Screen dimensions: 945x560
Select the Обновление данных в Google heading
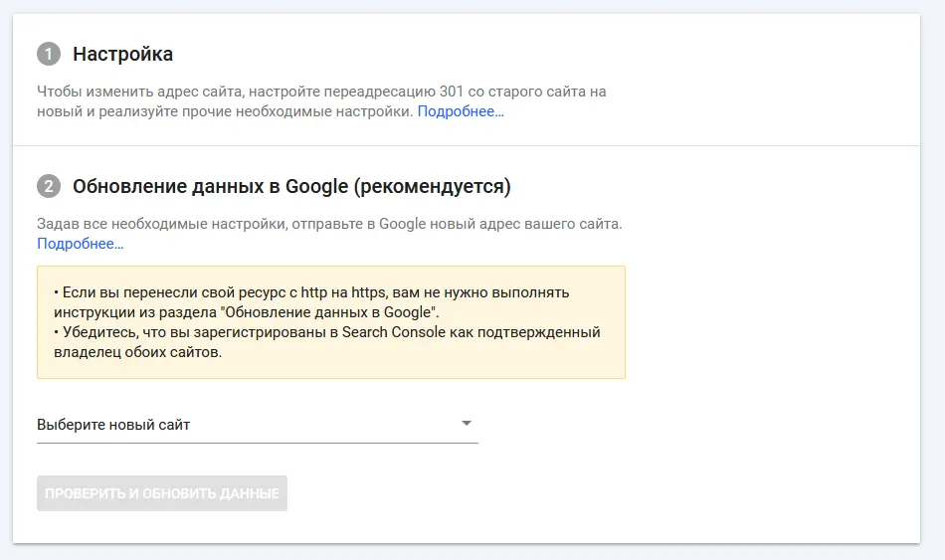pos(291,186)
